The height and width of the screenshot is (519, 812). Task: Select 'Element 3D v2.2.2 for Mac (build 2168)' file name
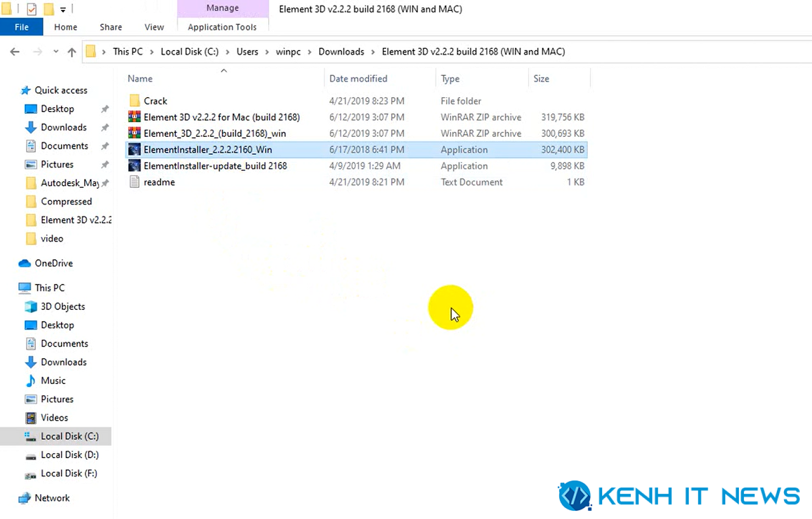tap(222, 117)
